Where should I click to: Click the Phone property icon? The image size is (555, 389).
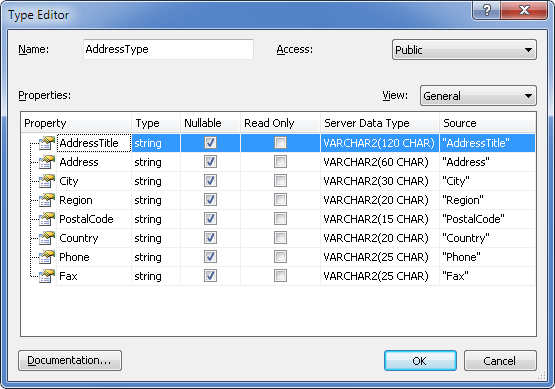point(47,257)
